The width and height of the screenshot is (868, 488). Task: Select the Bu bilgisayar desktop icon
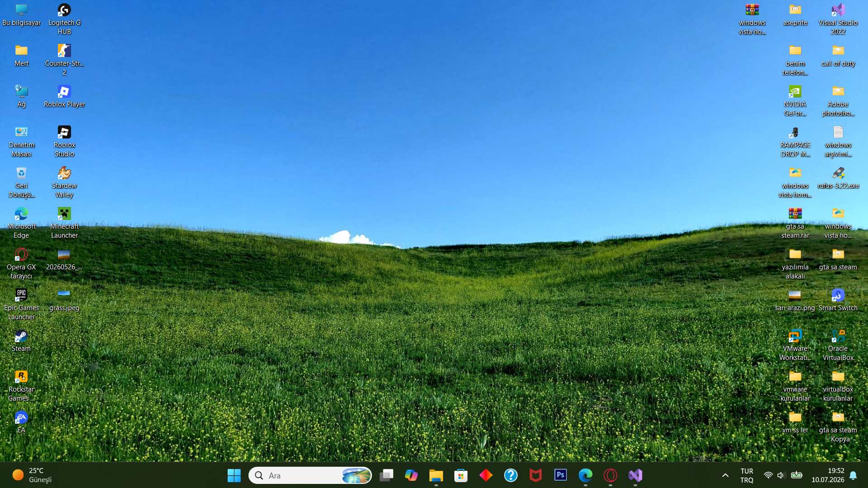[x=21, y=15]
